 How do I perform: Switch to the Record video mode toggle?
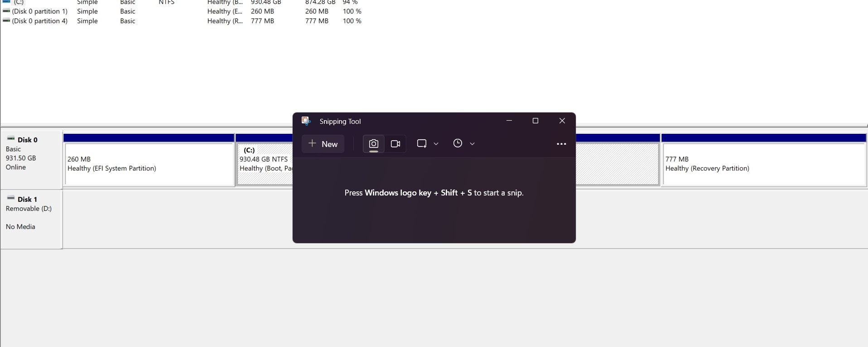395,144
